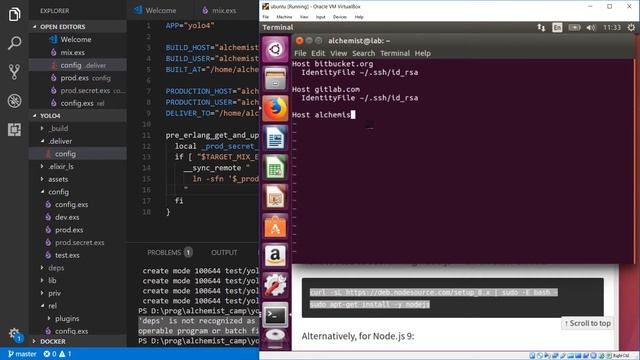Viewport: 640px width, 360px height.
Task: Open the Explorer view in activity bar
Action: pyautogui.click(x=14, y=15)
